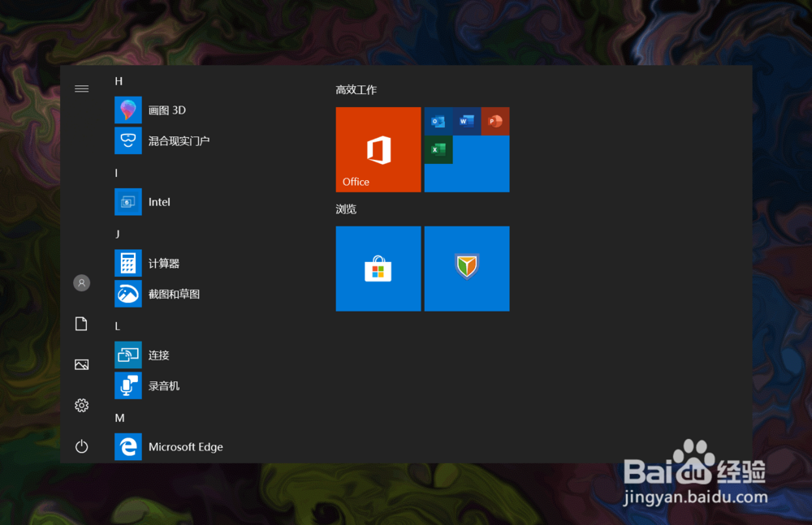Click the 计算器 label
The width and height of the screenshot is (812, 525).
tap(164, 264)
